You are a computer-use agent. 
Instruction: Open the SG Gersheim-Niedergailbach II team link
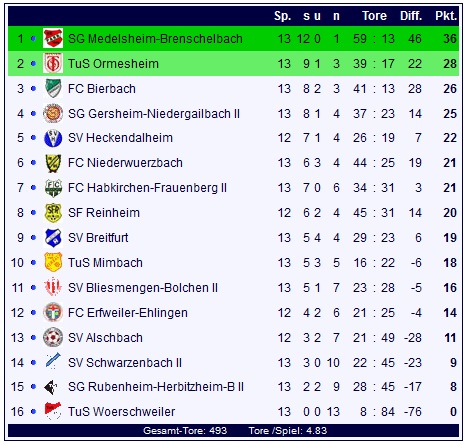pos(154,114)
